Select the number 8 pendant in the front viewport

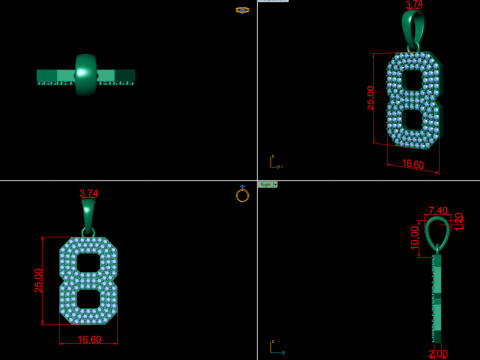tap(88, 281)
